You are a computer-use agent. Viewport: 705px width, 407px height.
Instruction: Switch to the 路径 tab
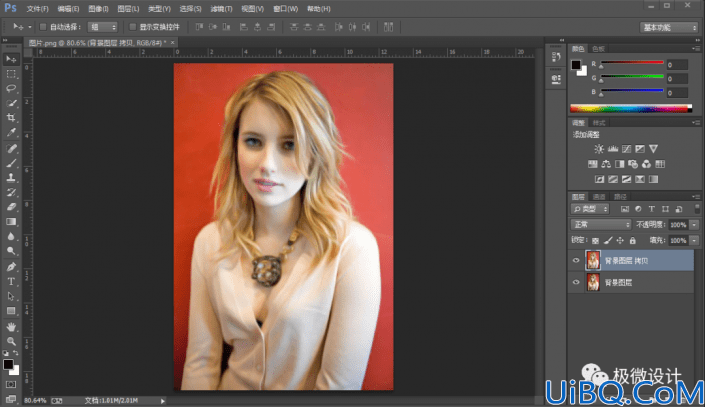pos(620,197)
